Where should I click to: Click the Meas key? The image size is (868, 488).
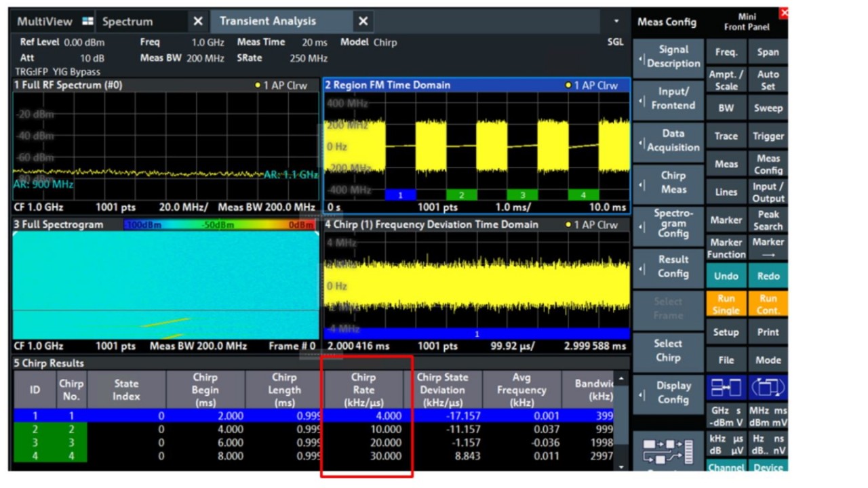tap(726, 164)
